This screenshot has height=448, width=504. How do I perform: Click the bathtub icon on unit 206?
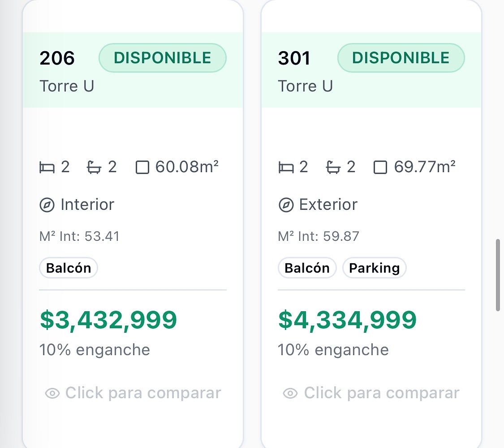(x=94, y=167)
